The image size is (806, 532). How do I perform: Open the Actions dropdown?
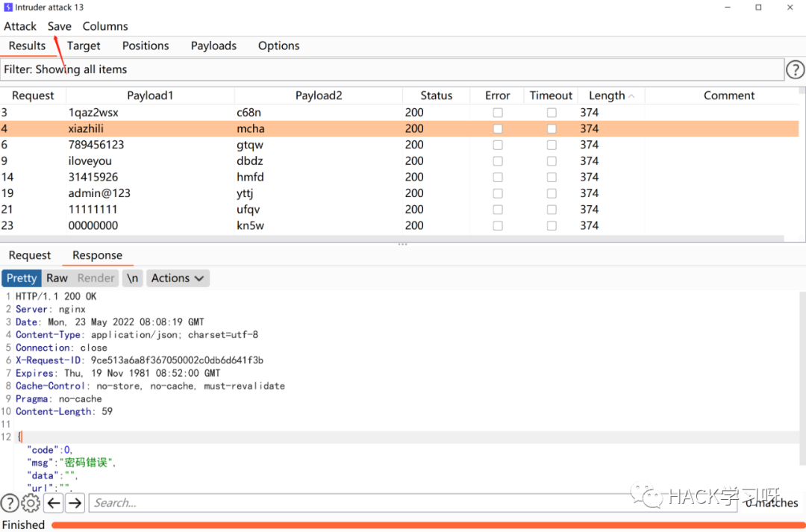coord(178,278)
